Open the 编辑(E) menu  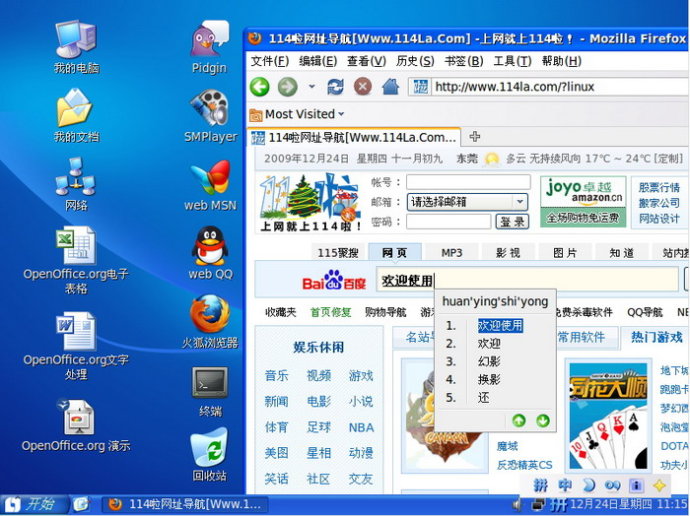(x=318, y=61)
